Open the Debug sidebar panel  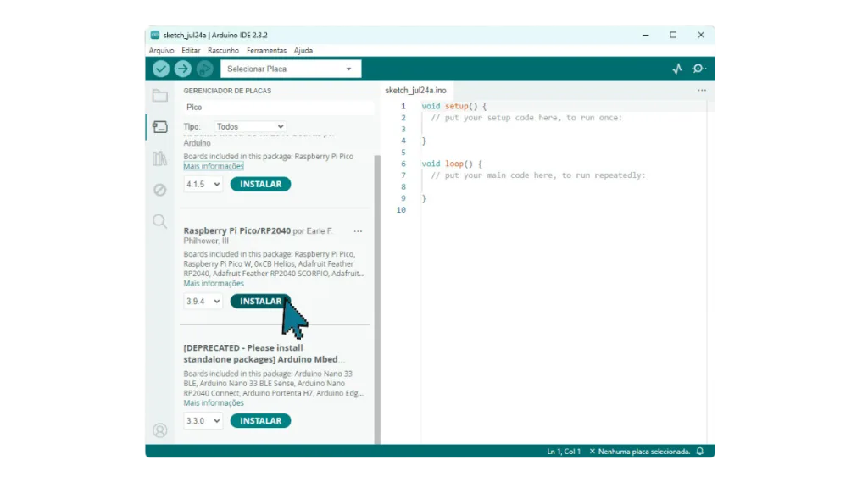point(160,190)
